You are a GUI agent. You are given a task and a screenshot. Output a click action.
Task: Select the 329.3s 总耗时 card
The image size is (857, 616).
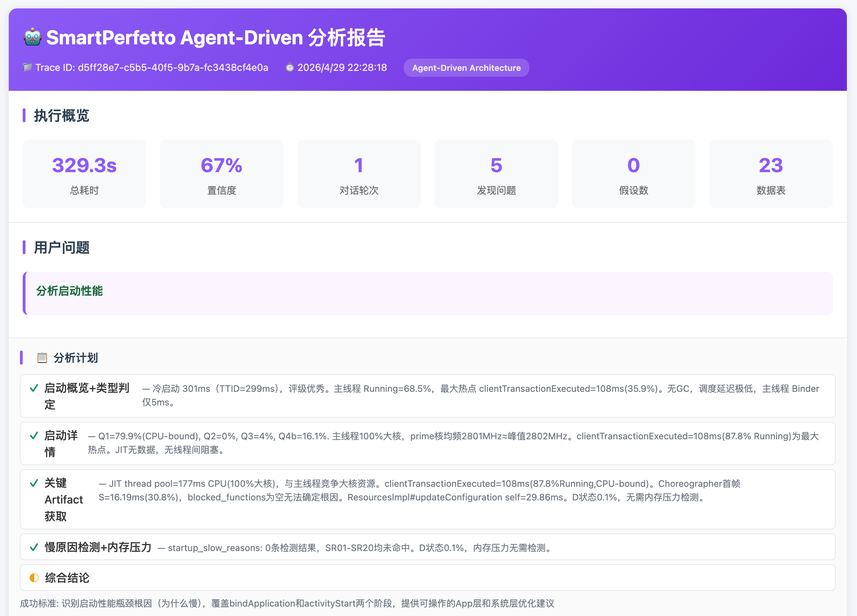pyautogui.click(x=84, y=174)
